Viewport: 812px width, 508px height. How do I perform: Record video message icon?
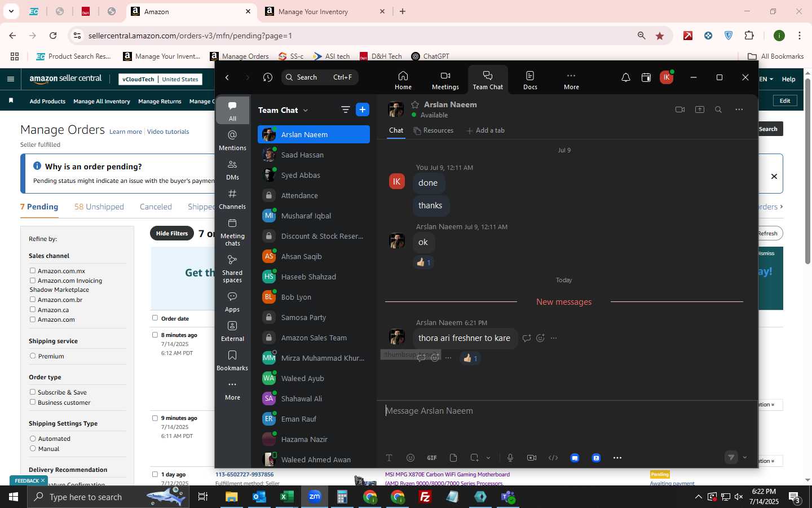click(x=532, y=458)
